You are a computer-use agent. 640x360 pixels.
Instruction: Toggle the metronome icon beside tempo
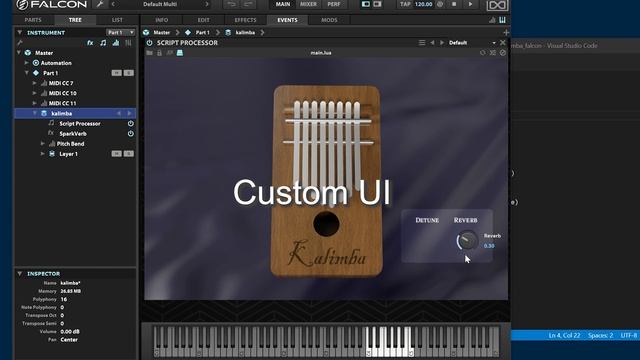pyautogui.click(x=440, y=4)
